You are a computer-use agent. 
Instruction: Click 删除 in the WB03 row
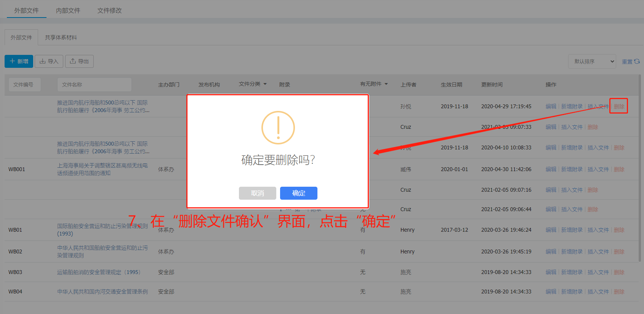619,272
